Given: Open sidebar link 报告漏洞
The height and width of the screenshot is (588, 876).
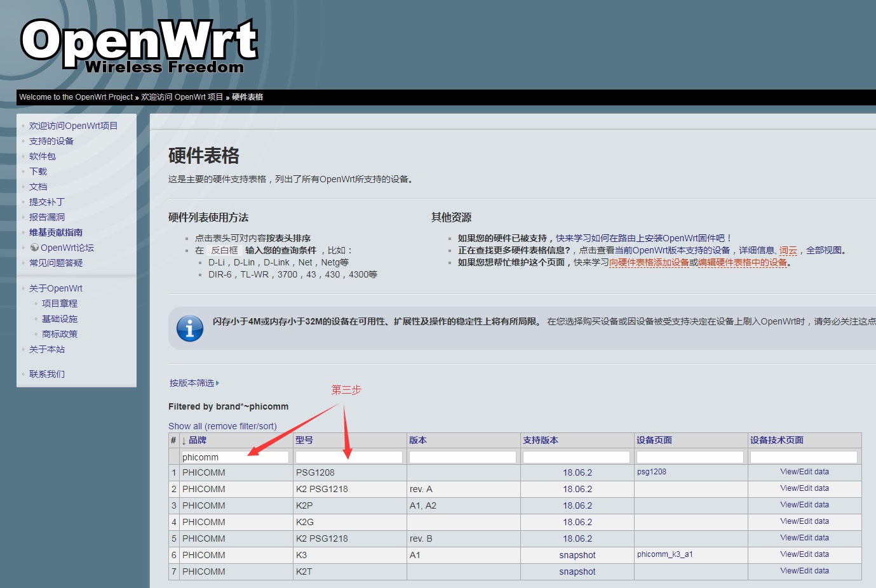Looking at the screenshot, I should point(47,217).
